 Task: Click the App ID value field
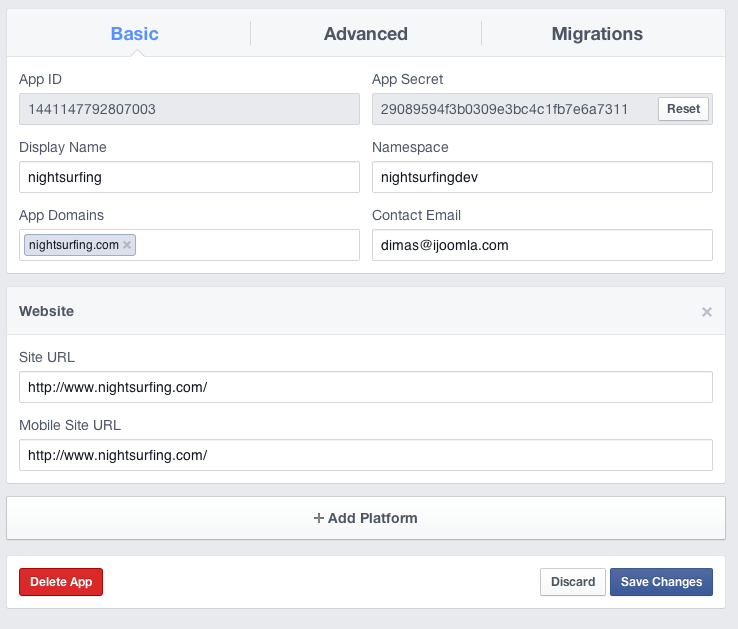(x=189, y=109)
